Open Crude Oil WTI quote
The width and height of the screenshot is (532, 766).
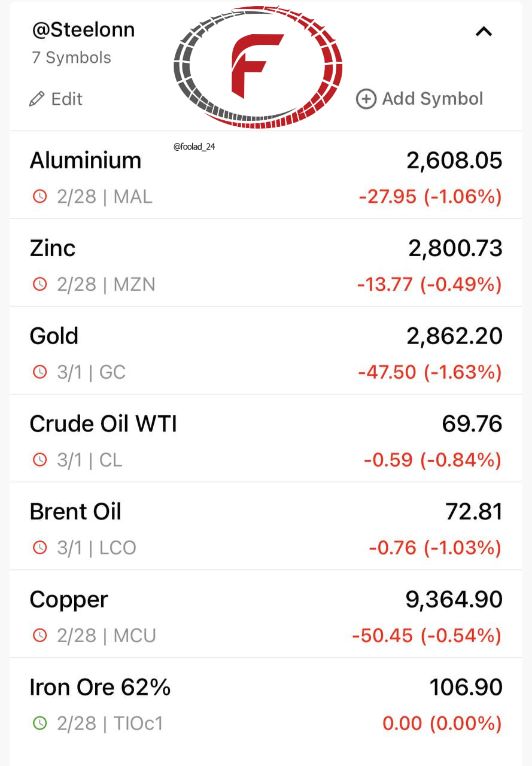pos(266,438)
